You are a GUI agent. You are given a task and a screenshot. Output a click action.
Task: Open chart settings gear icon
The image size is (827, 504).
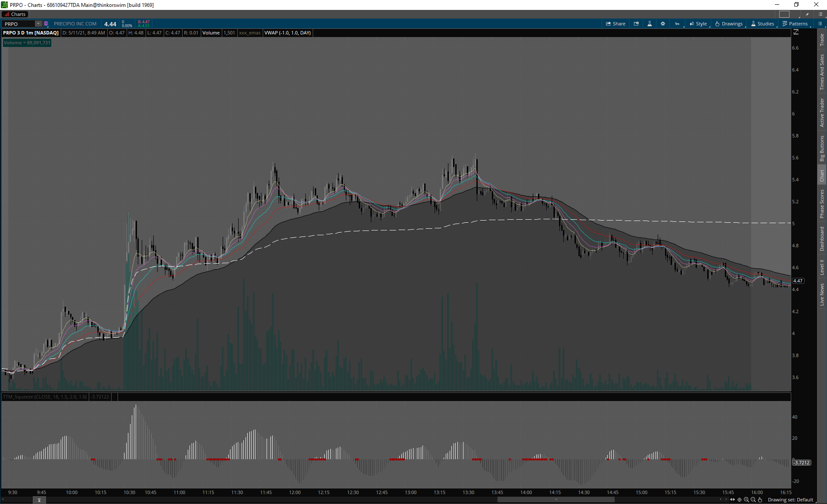(663, 24)
